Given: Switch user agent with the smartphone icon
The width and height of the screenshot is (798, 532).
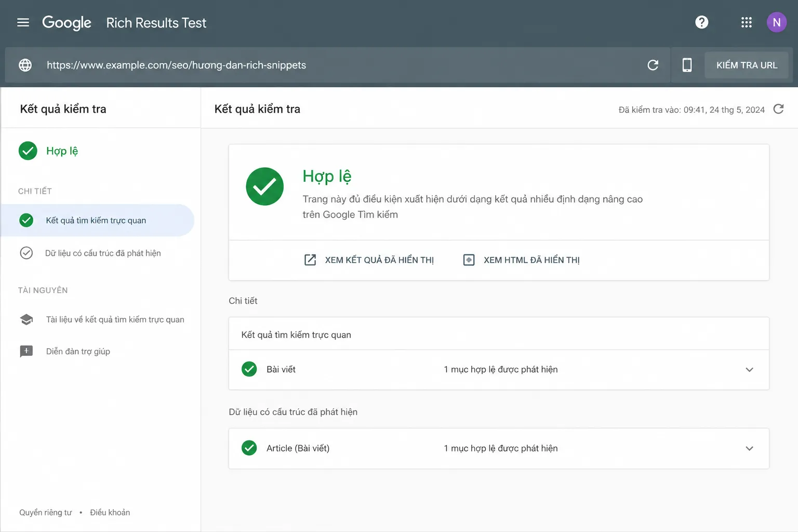Looking at the screenshot, I should (687, 65).
